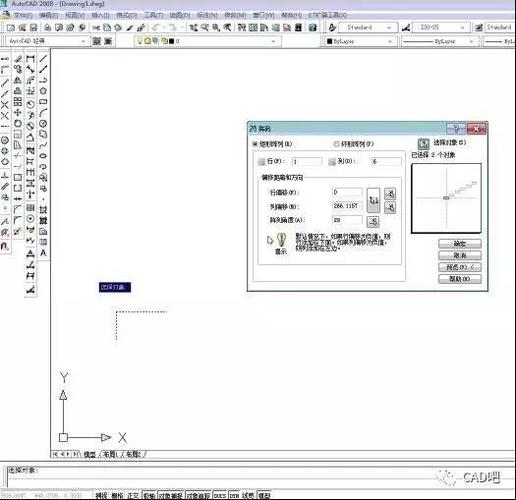Screen dimensions: 516x500
Task: Click pick column offset icon in Array dialog
Action: pos(390,207)
